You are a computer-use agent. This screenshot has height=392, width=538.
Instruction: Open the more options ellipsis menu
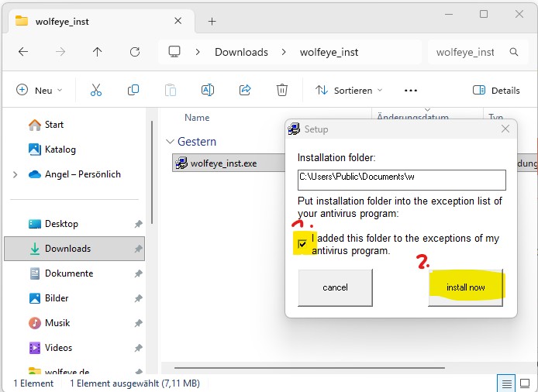[x=411, y=91]
